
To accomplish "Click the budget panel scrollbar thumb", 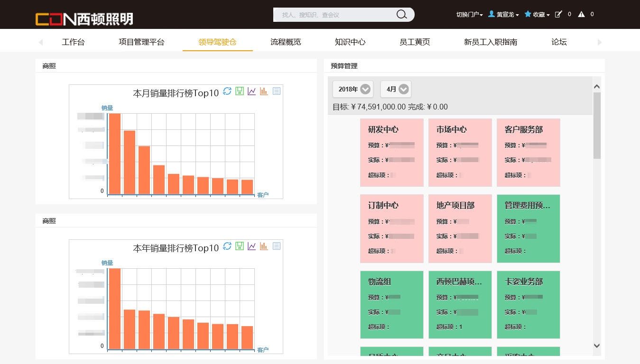I will (x=597, y=126).
